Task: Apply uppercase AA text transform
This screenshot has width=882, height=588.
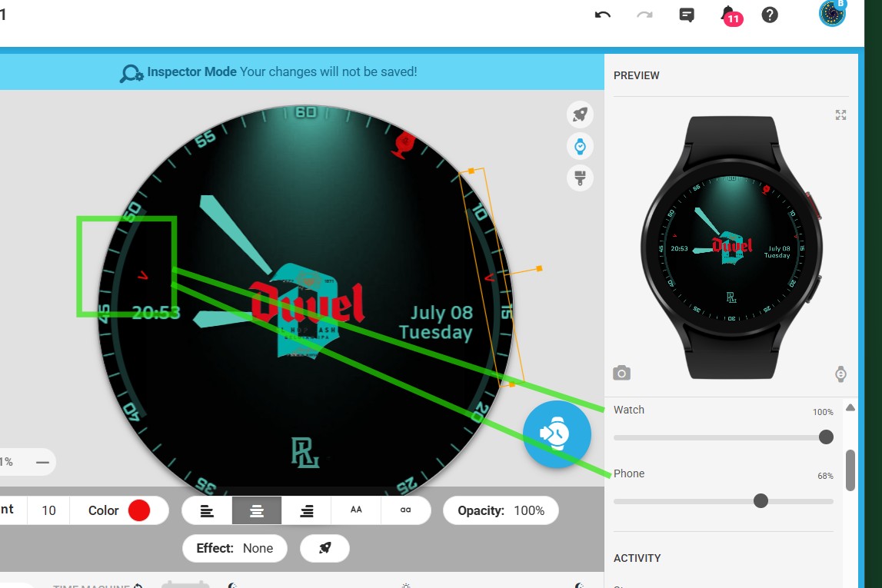Action: [x=356, y=510]
